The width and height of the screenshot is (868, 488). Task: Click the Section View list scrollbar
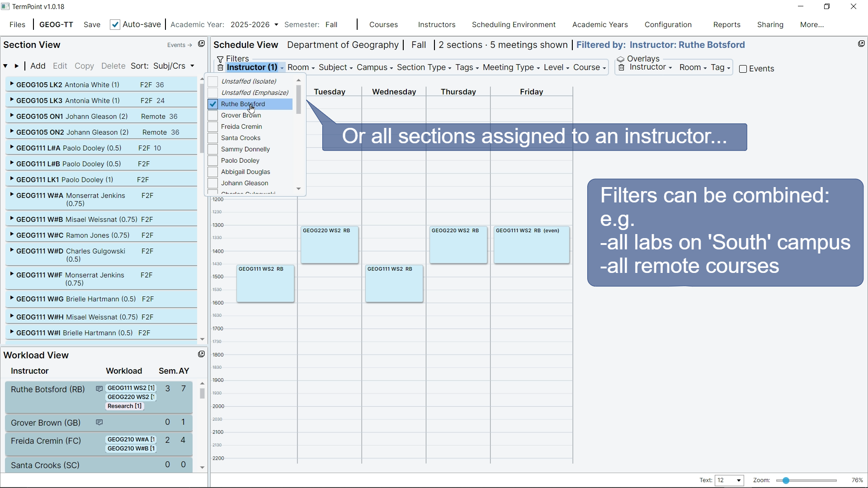tap(202, 118)
